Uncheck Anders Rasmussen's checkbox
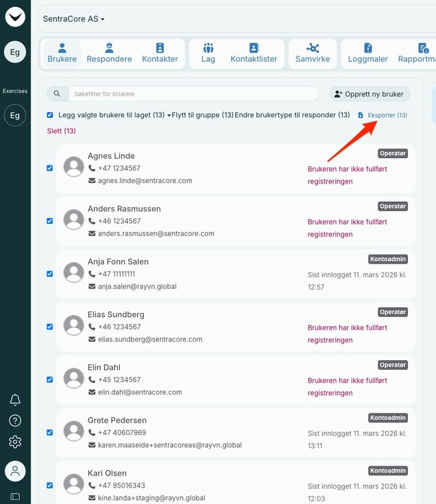 (50, 221)
